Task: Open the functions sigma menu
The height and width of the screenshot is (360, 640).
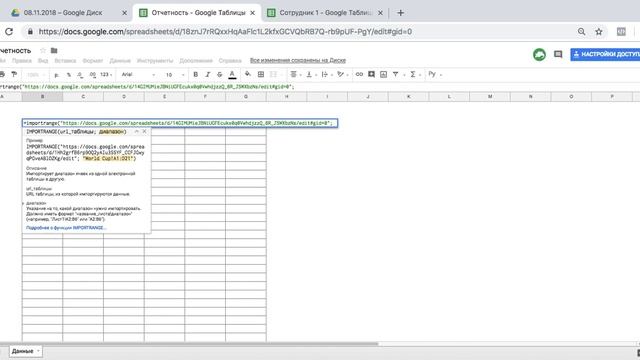Action: pos(414,74)
